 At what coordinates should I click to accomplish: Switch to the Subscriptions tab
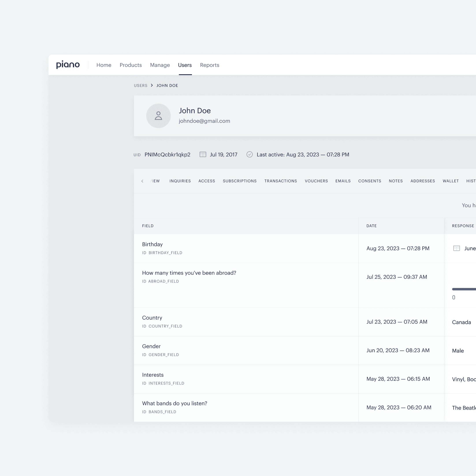click(240, 181)
